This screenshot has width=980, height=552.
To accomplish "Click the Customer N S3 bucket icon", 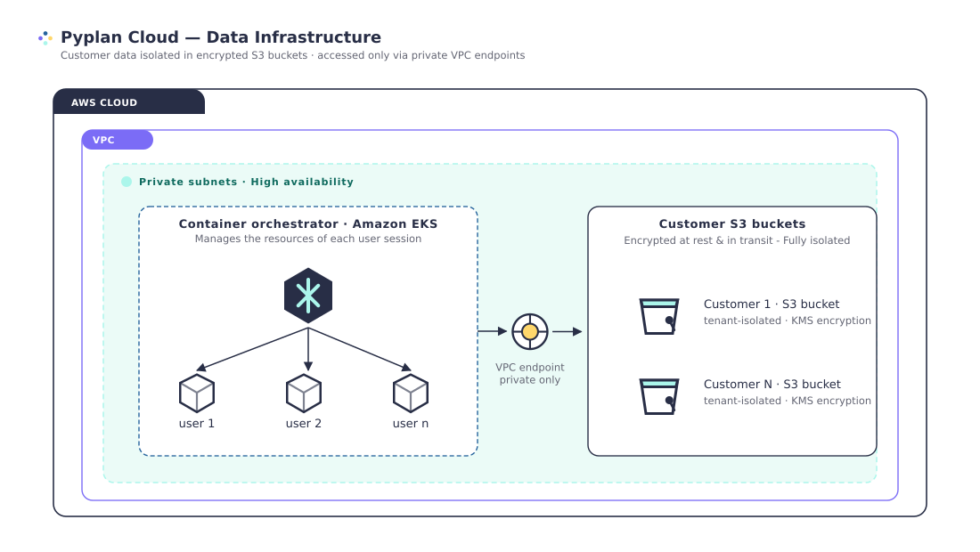I will click(x=658, y=396).
